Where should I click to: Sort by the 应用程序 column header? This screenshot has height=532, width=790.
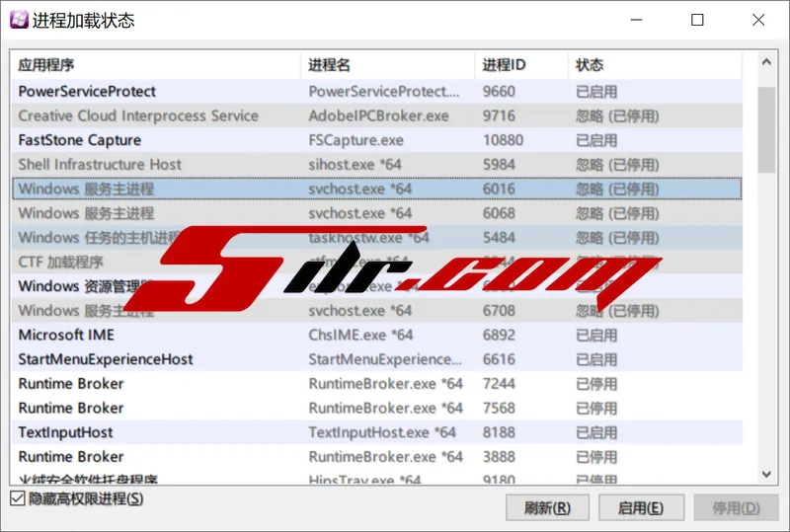click(x=155, y=65)
